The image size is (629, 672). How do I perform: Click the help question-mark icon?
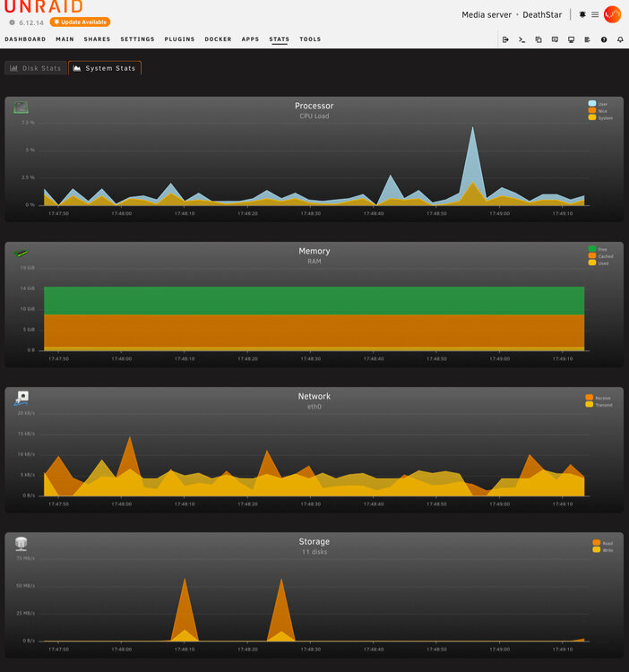click(x=604, y=39)
